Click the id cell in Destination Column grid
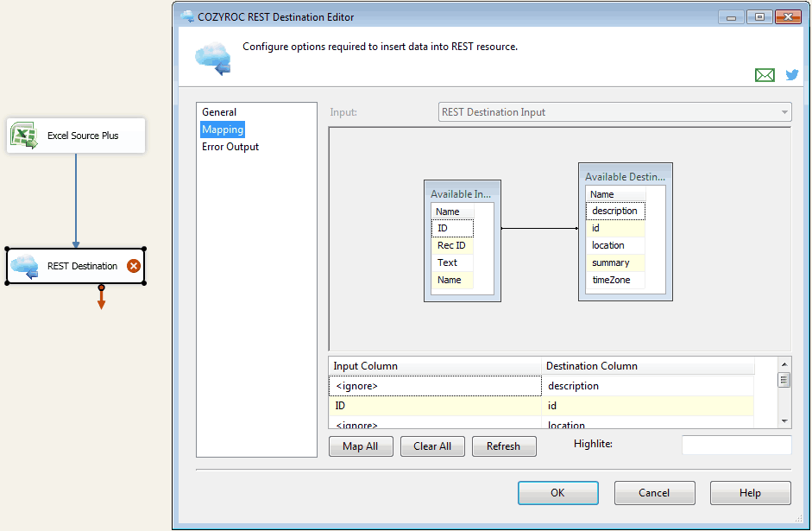The width and height of the screenshot is (812, 531). point(648,406)
